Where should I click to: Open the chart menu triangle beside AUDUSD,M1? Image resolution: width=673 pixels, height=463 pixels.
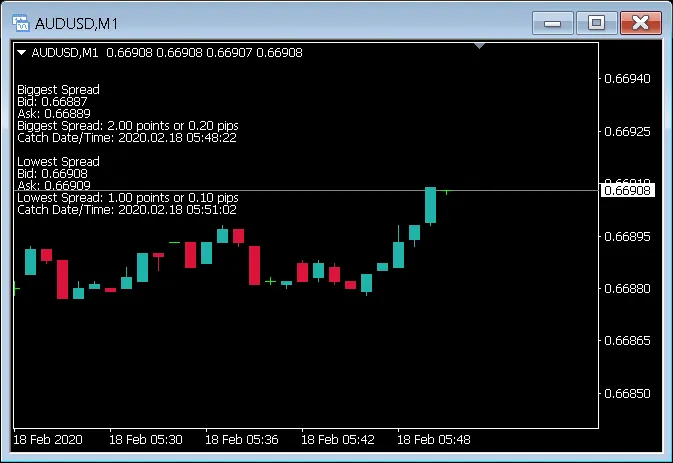point(22,52)
